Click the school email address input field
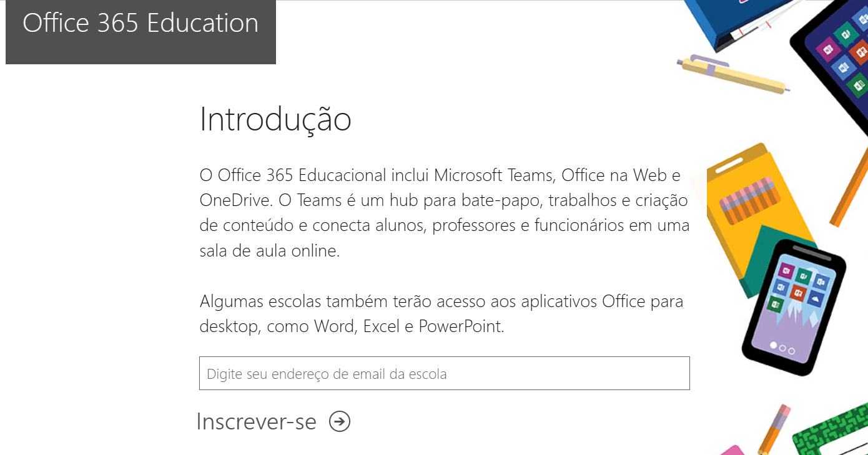The image size is (868, 455). (443, 373)
